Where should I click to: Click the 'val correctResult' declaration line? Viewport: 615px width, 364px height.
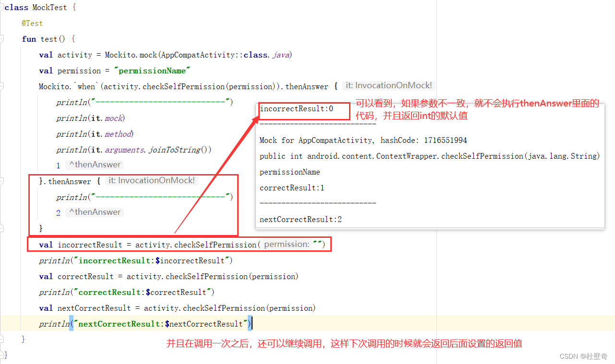[x=169, y=276]
